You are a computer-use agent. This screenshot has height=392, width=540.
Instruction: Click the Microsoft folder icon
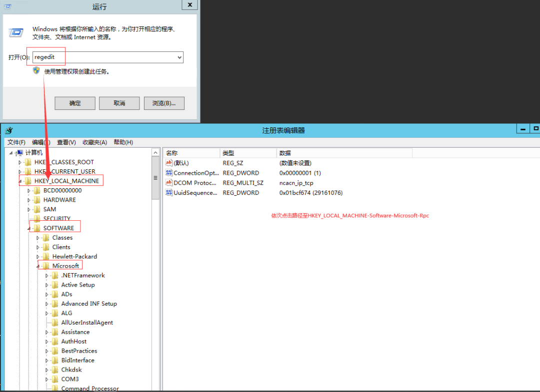click(46, 266)
